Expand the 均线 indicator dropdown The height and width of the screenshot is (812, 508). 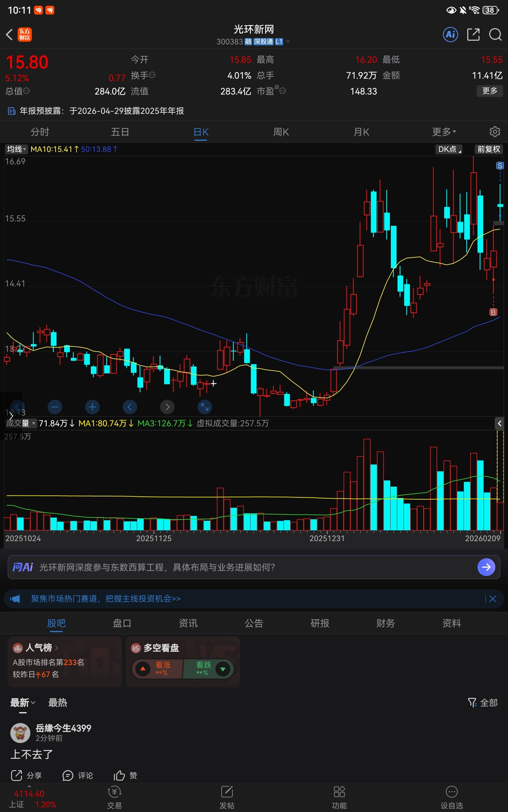click(16, 149)
